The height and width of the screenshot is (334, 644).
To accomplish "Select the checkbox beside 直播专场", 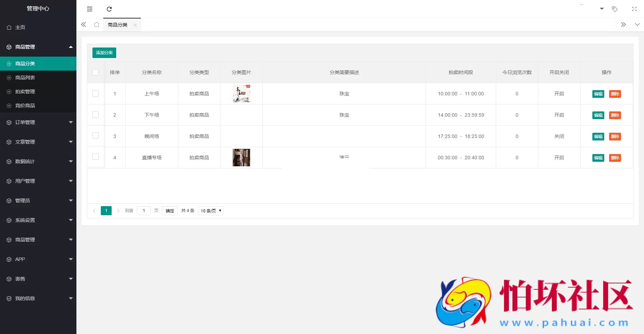I will [x=95, y=157].
